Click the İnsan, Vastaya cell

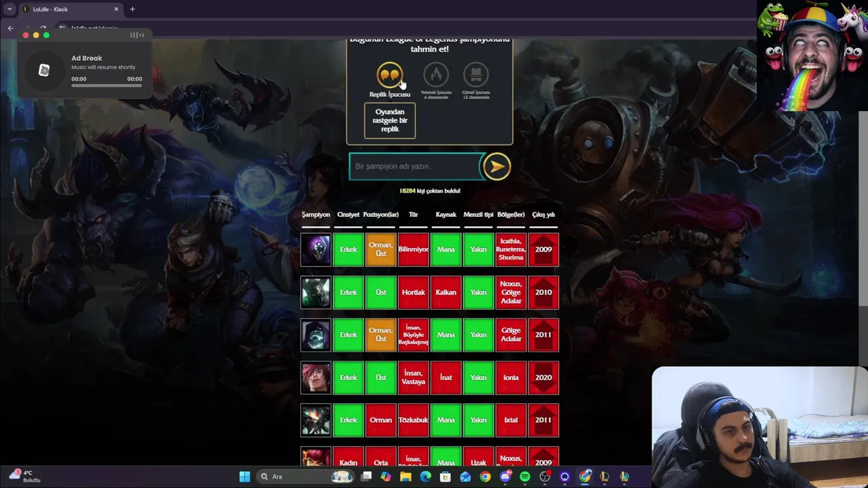[414, 378]
